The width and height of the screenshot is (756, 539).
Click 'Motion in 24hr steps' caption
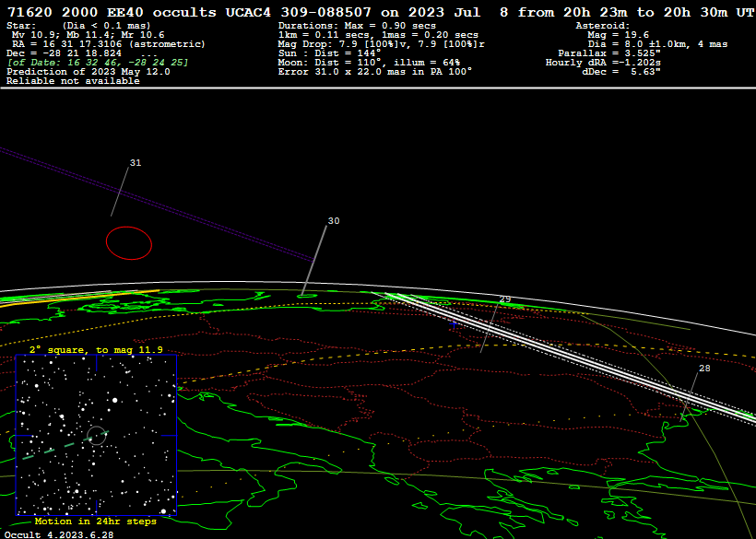pos(96,521)
